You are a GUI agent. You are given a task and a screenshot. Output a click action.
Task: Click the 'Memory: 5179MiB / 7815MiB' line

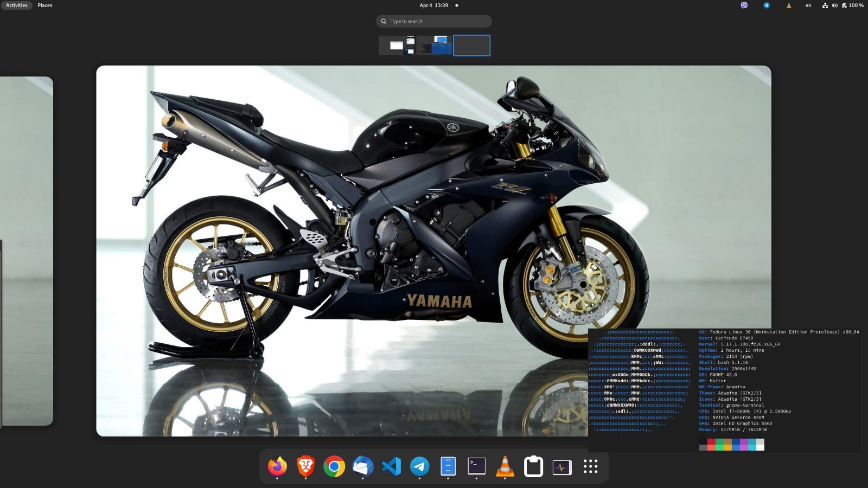pos(733,429)
